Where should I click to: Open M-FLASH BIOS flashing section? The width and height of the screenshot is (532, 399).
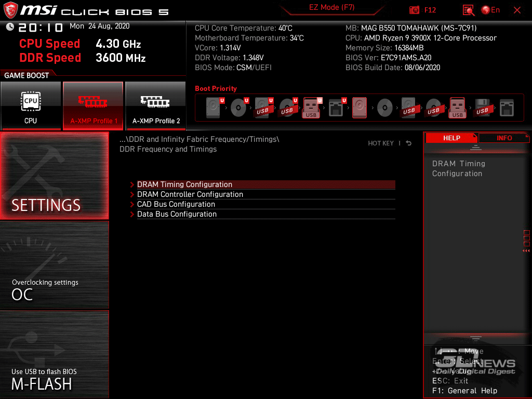(54, 354)
